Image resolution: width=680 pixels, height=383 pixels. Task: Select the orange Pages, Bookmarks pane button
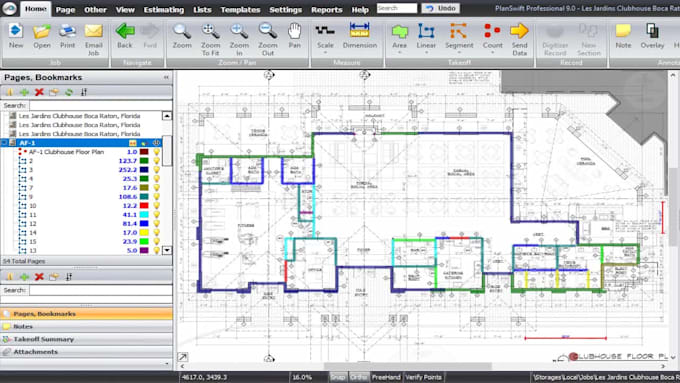pyautogui.click(x=86, y=314)
